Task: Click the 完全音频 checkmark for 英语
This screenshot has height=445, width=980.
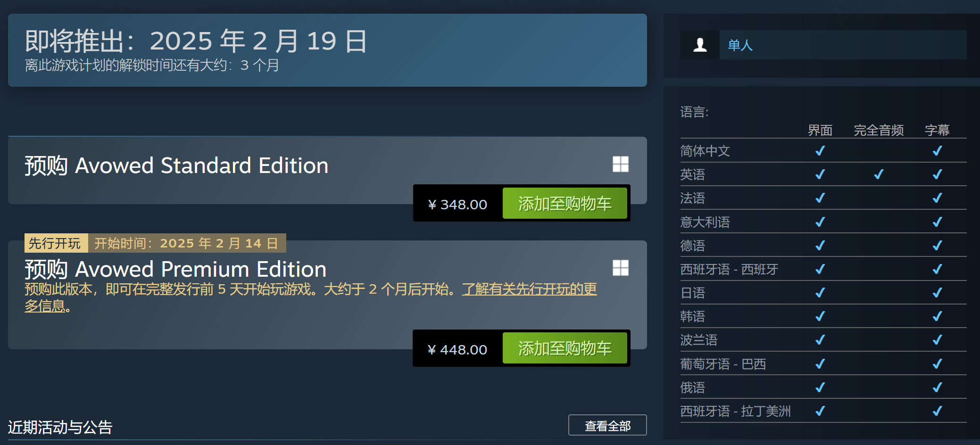Action: pyautogui.click(x=878, y=174)
